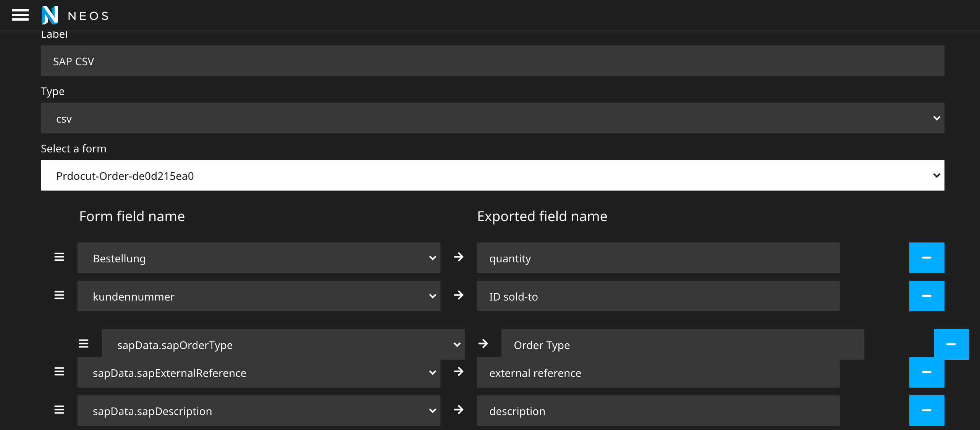Open the Bestellung form field dropdown
This screenshot has width=980, height=430.
point(259,258)
